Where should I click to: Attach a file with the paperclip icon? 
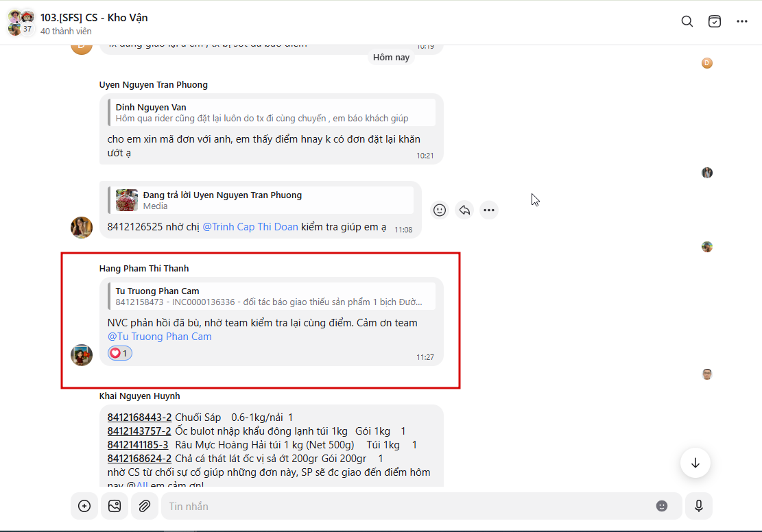coord(144,506)
